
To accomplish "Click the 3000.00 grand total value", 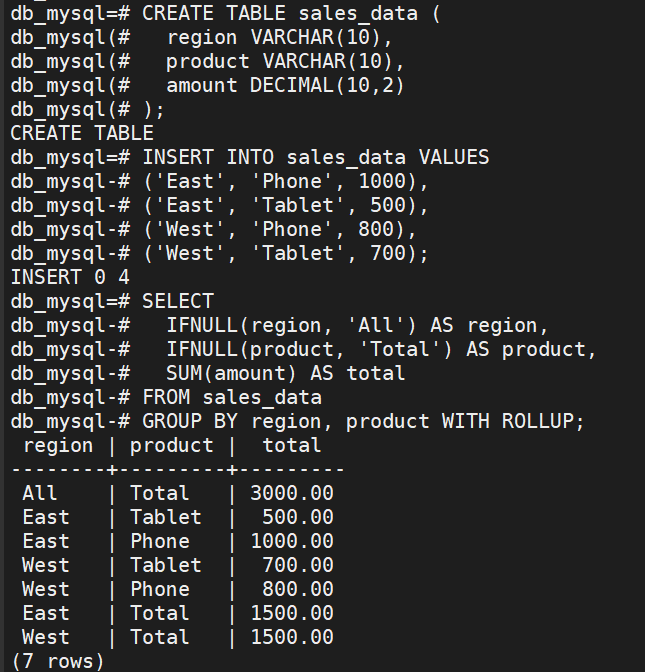I will tap(291, 493).
